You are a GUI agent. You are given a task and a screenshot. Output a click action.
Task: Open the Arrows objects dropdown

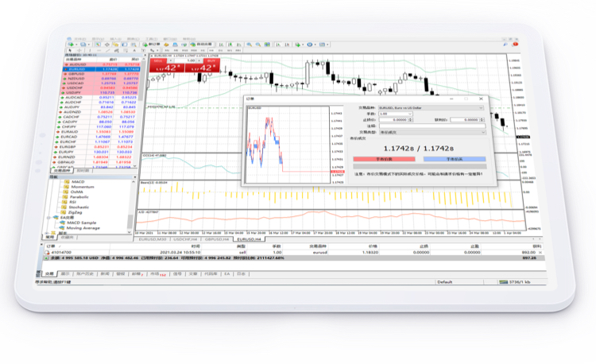153,51
